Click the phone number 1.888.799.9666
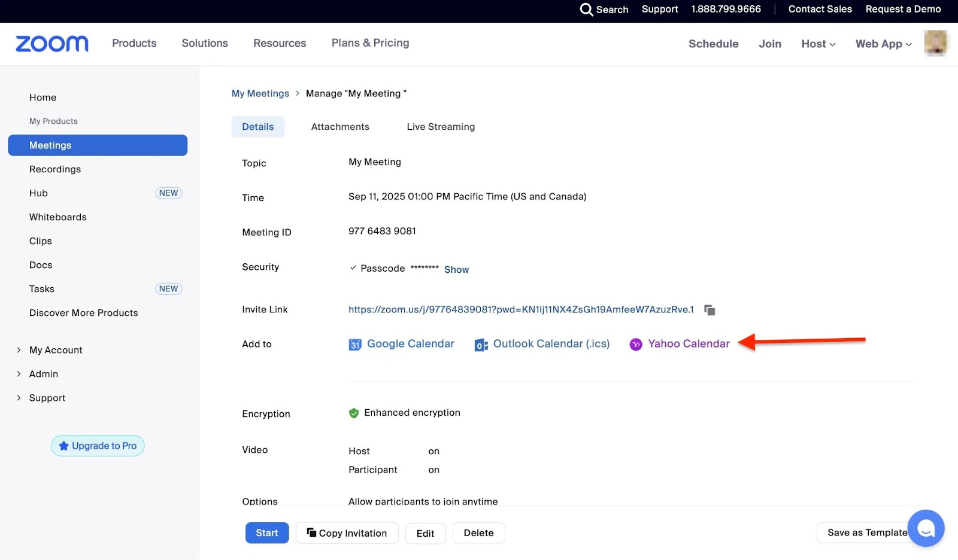 [x=726, y=9]
